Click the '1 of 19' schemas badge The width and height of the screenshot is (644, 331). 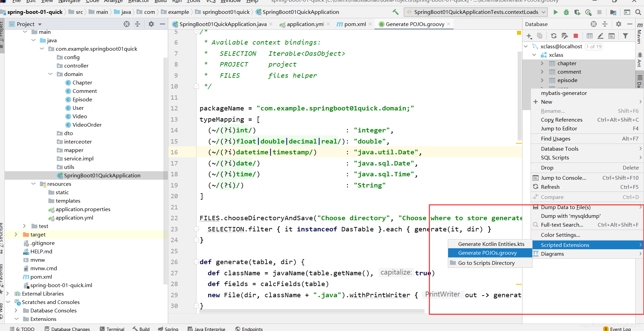click(594, 47)
